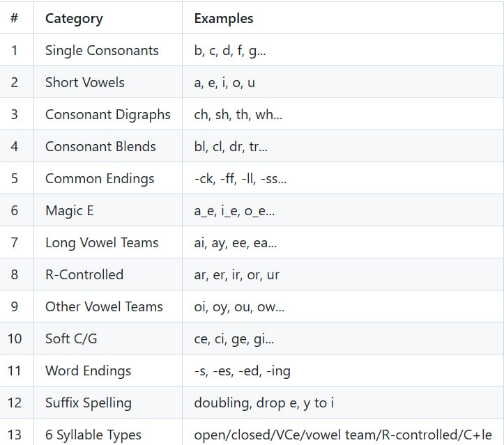Select the "R-Controlled" category cell
This screenshot has height=445, width=504.
click(84, 275)
